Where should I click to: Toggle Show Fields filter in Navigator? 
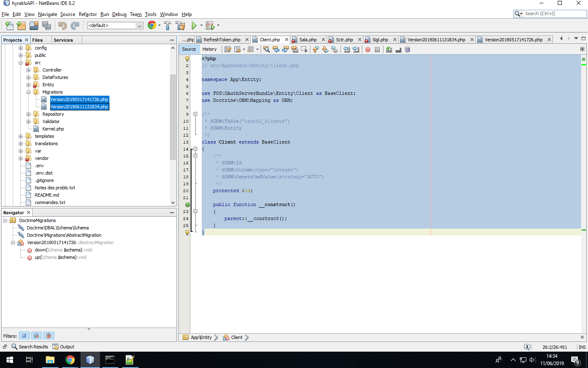(24, 336)
